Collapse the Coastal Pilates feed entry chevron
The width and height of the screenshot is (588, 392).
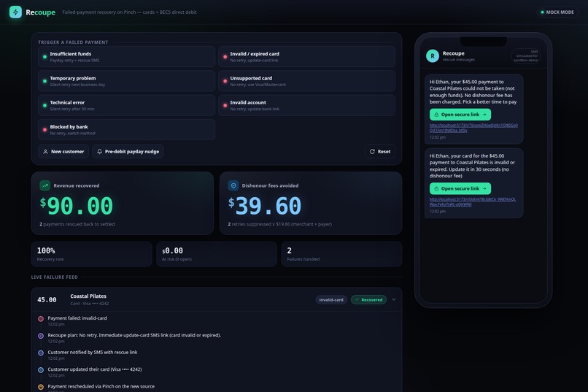[394, 300]
